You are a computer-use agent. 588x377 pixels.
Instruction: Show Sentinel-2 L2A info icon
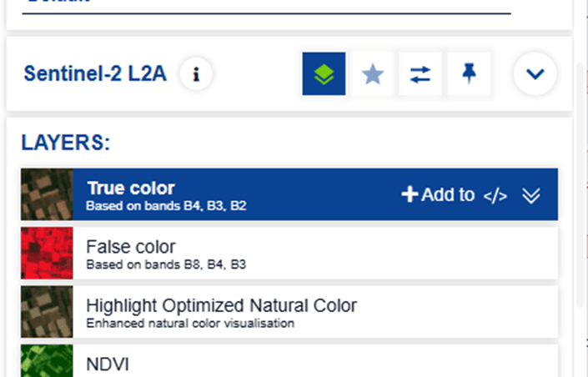tap(197, 74)
